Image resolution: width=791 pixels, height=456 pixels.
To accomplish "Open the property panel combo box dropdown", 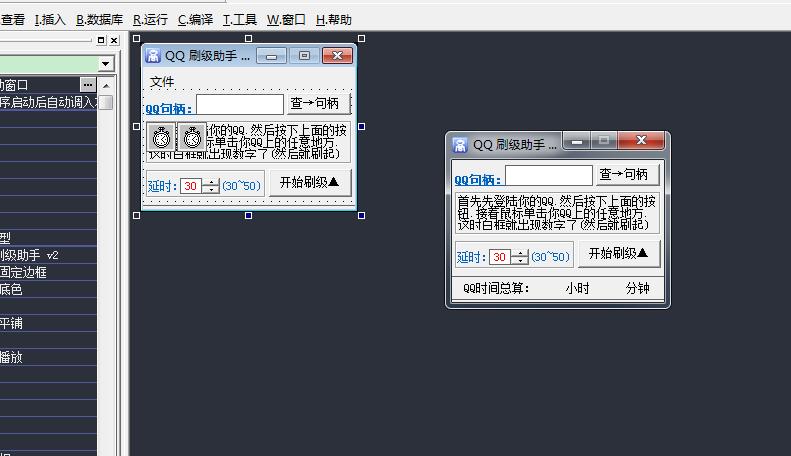I will point(105,64).
